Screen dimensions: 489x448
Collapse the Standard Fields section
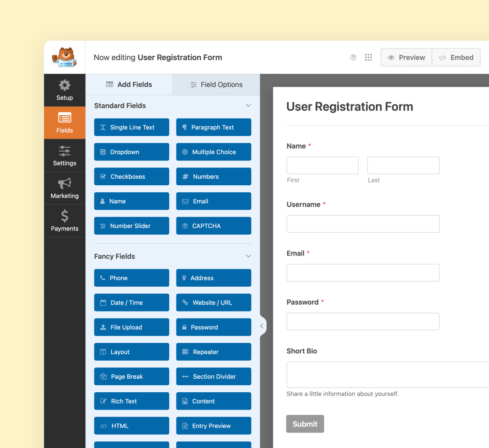click(x=249, y=105)
